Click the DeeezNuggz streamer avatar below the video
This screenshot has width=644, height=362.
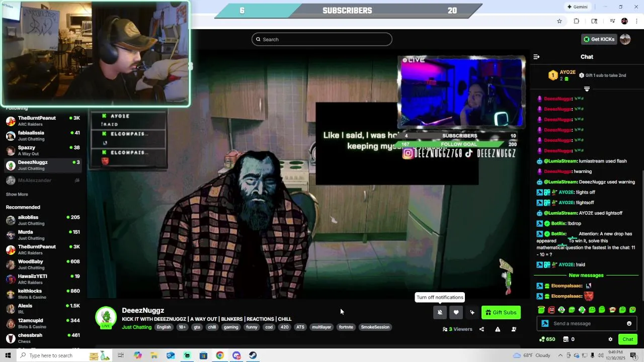click(x=106, y=317)
